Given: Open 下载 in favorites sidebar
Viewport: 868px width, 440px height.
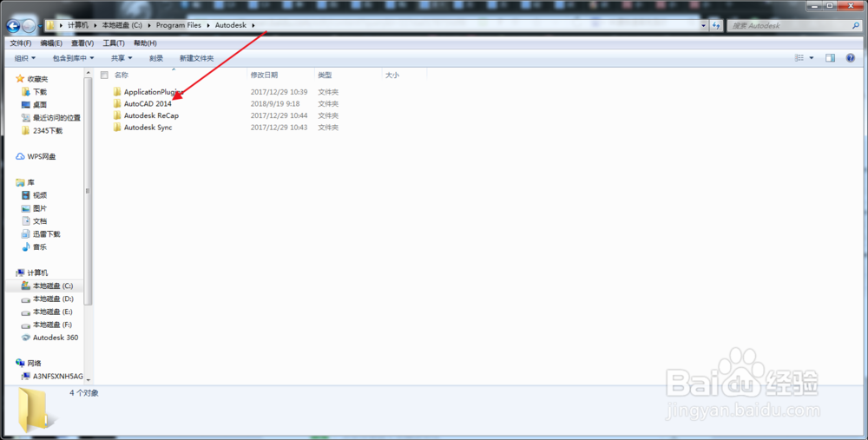Looking at the screenshot, I should tap(39, 91).
